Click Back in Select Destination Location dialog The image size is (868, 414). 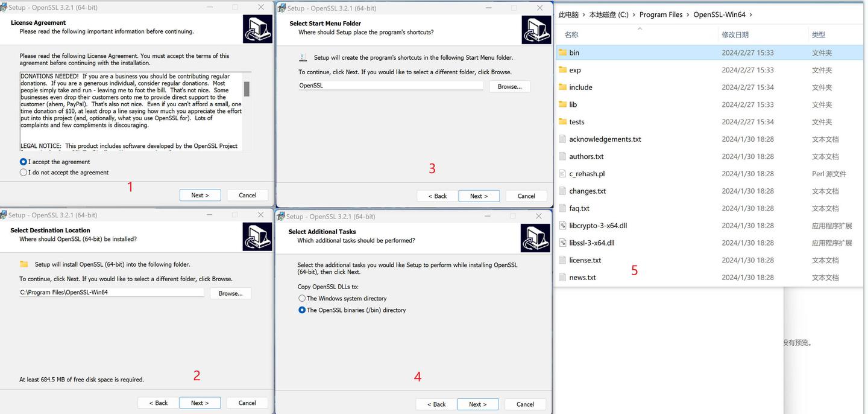[x=158, y=403]
